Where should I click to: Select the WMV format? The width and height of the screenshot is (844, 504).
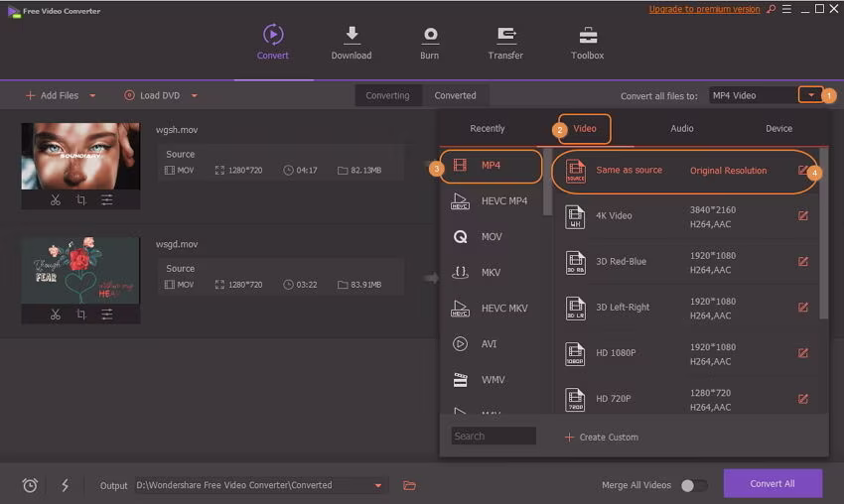coord(490,380)
